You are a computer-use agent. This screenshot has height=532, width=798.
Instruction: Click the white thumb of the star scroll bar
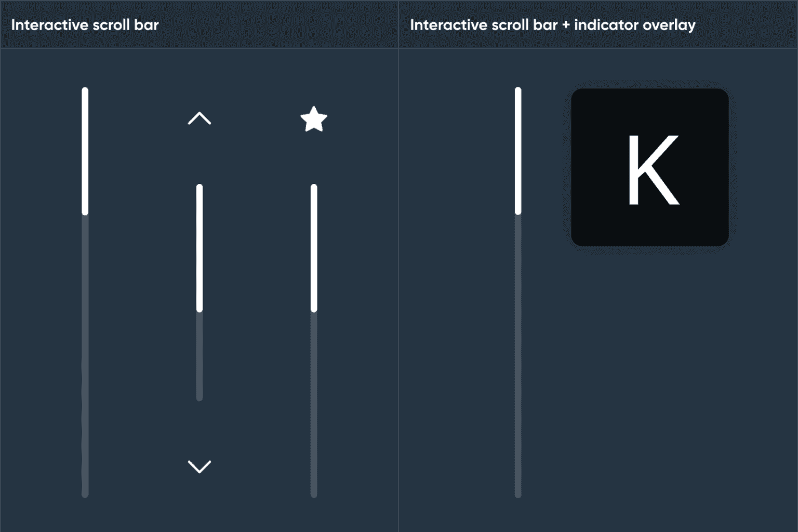(314, 248)
